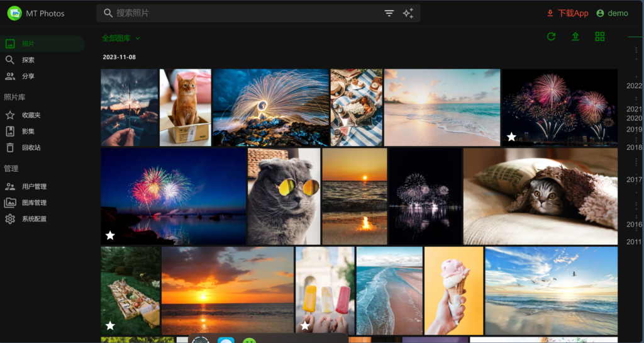The image size is (644, 343).
Task: Click the upload photos icon
Action: [575, 37]
